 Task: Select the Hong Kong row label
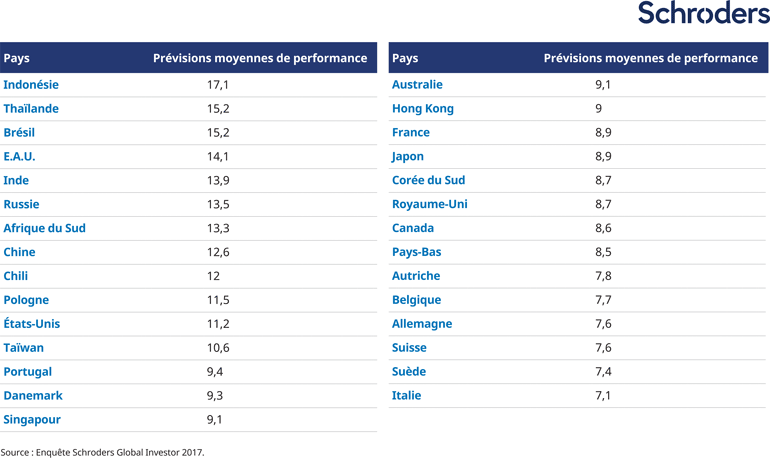point(423,109)
